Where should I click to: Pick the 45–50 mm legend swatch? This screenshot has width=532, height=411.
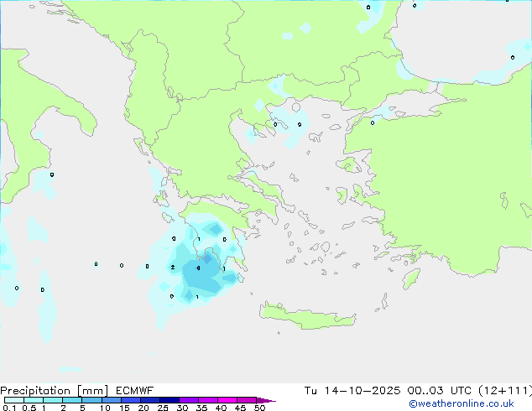[247, 400]
